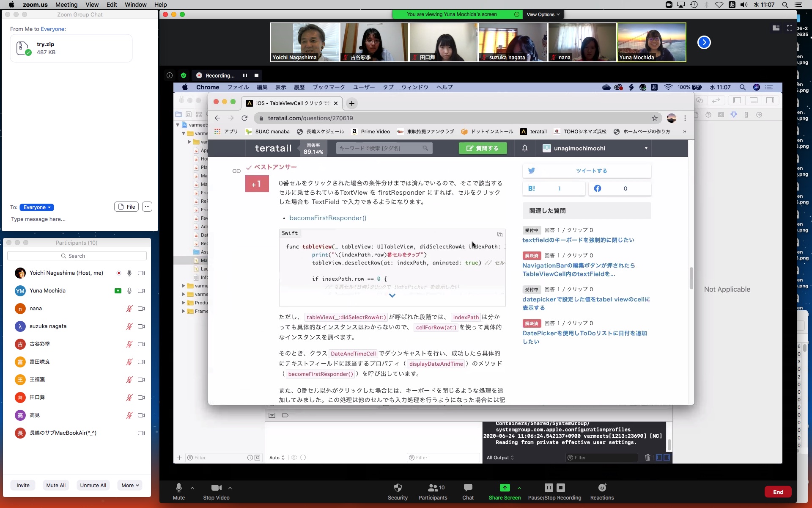Open the chat more options ellipsis button
Screen dimensions: 812x508
pyautogui.click(x=147, y=207)
